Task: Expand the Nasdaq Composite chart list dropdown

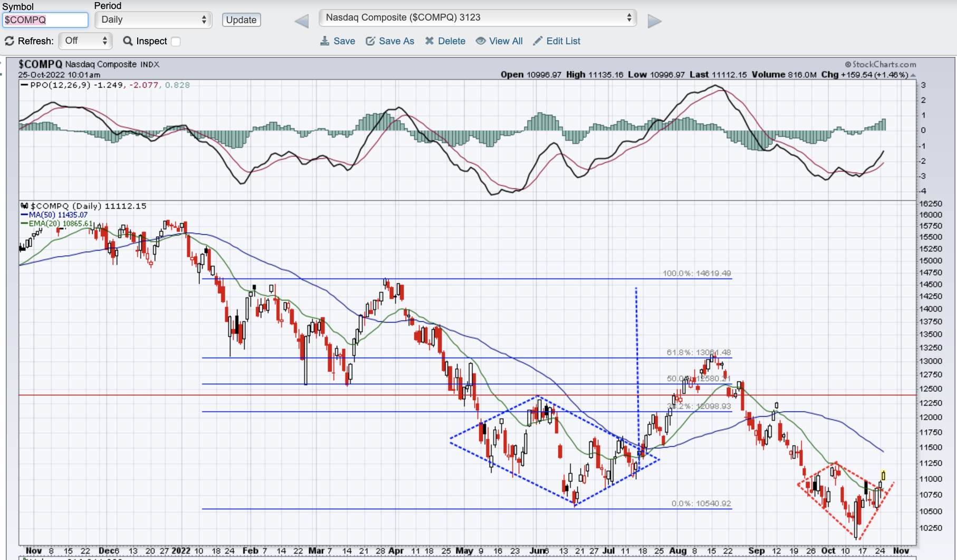Action: tap(477, 18)
